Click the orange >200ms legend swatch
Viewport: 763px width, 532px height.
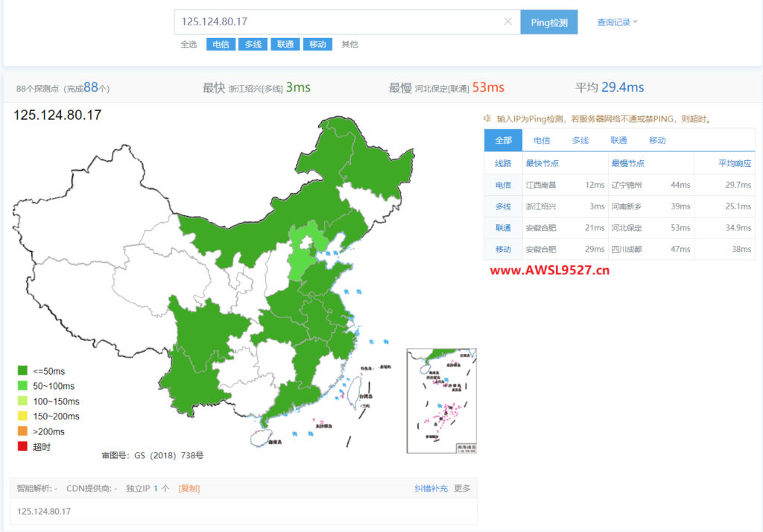click(22, 431)
